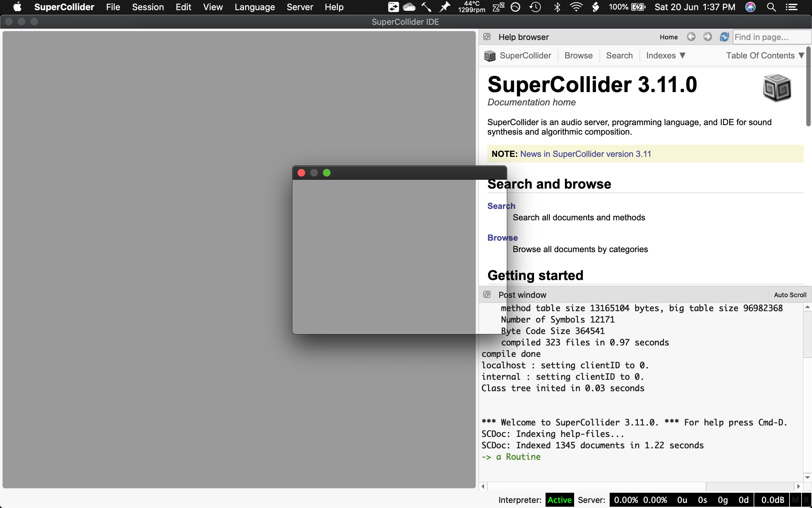Open the Apple menu
Viewport: 812px width, 508px height.
pos(17,7)
